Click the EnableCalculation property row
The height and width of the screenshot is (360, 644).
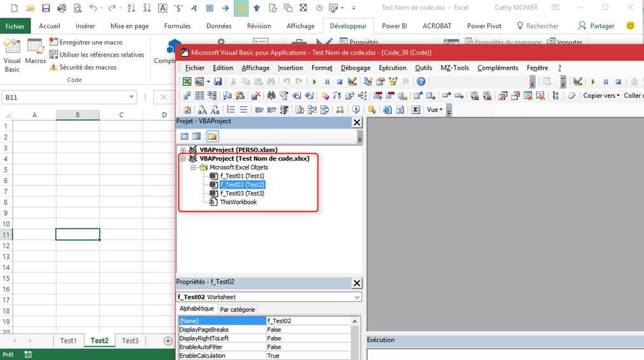(x=265, y=356)
